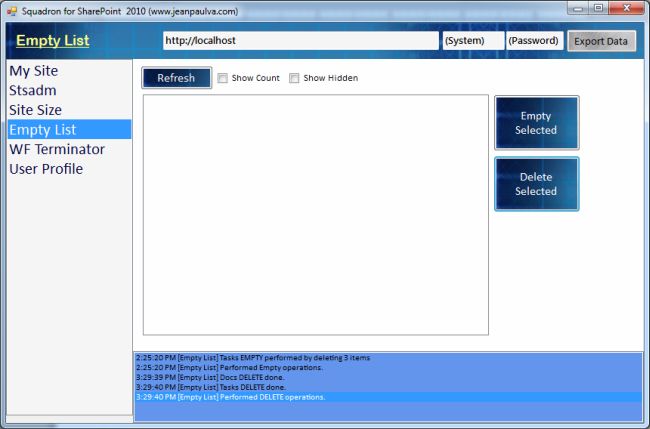Viewport: 650px width, 429px height.
Task: Click inside the empty lists box
Action: [316, 215]
